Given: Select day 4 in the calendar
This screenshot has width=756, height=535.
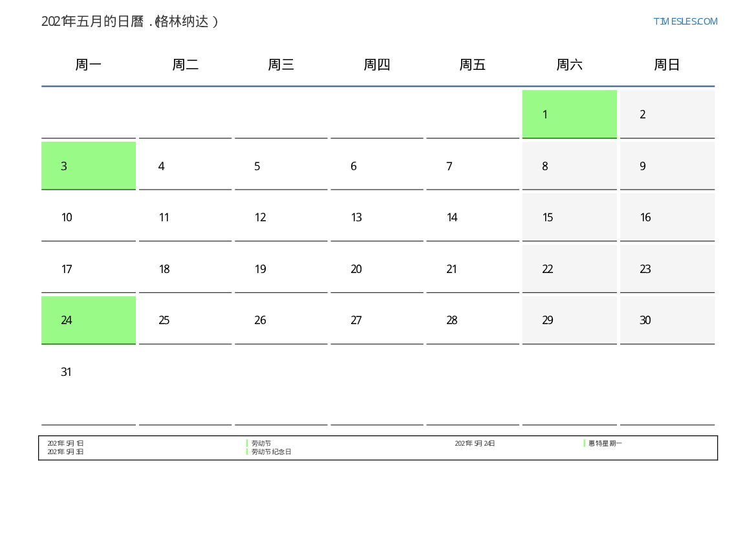Looking at the screenshot, I should pyautogui.click(x=185, y=166).
